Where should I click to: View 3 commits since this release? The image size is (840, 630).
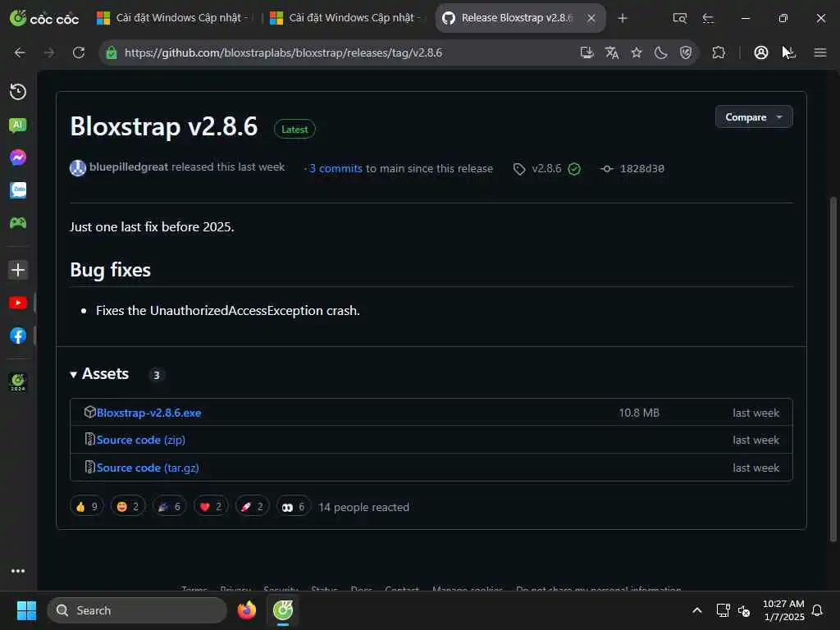click(x=336, y=168)
